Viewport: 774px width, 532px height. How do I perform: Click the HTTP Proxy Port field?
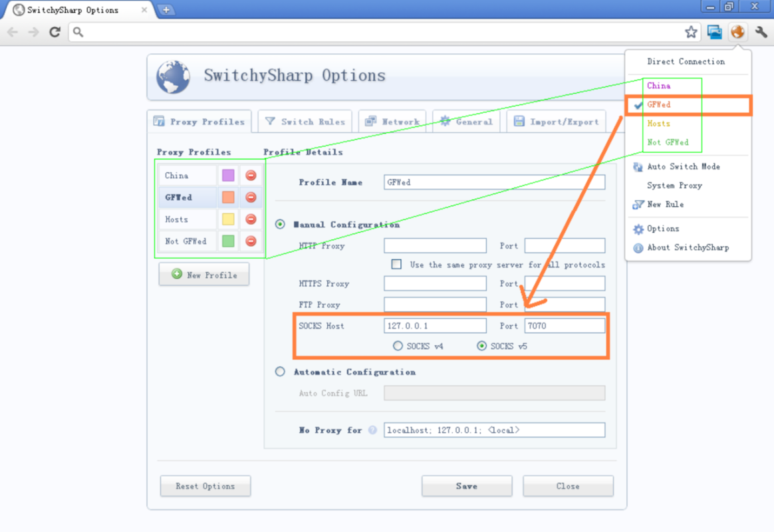565,245
